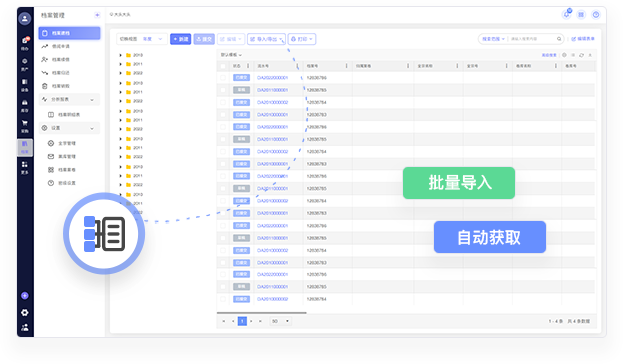Expand the first 2010 folder in tree
This screenshot has height=364, width=623.
coord(120,55)
